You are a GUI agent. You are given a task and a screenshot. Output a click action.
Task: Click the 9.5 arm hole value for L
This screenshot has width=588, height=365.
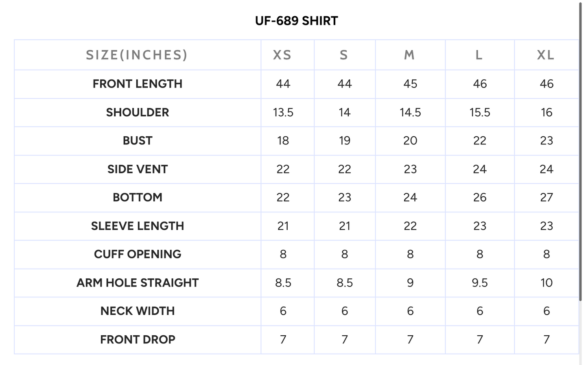point(480,283)
